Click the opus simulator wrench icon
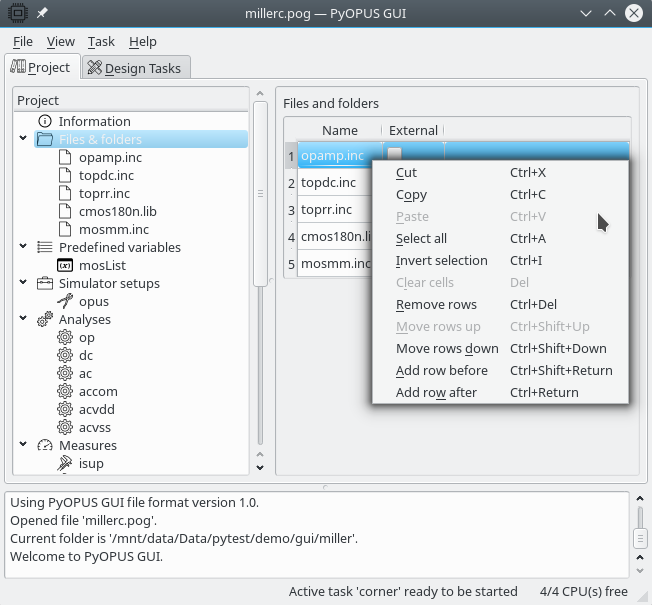The width and height of the screenshot is (652, 605). 65,301
